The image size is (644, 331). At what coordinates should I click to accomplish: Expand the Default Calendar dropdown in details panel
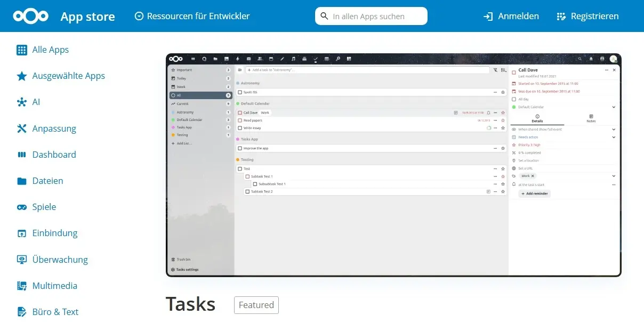614,107
